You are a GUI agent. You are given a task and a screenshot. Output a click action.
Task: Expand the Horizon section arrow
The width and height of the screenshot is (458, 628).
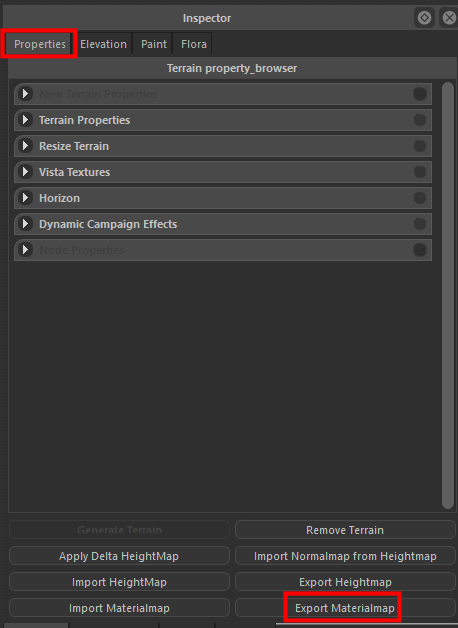pos(25,198)
